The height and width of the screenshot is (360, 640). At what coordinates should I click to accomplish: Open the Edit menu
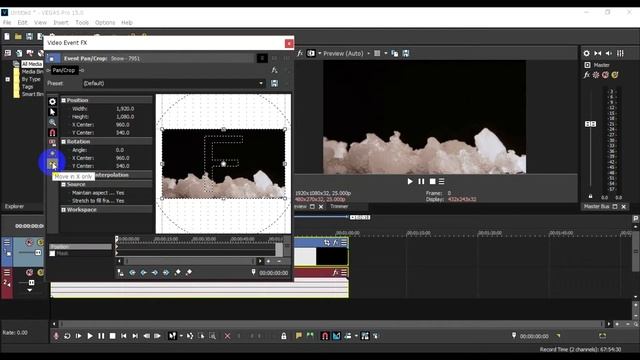coord(22,22)
